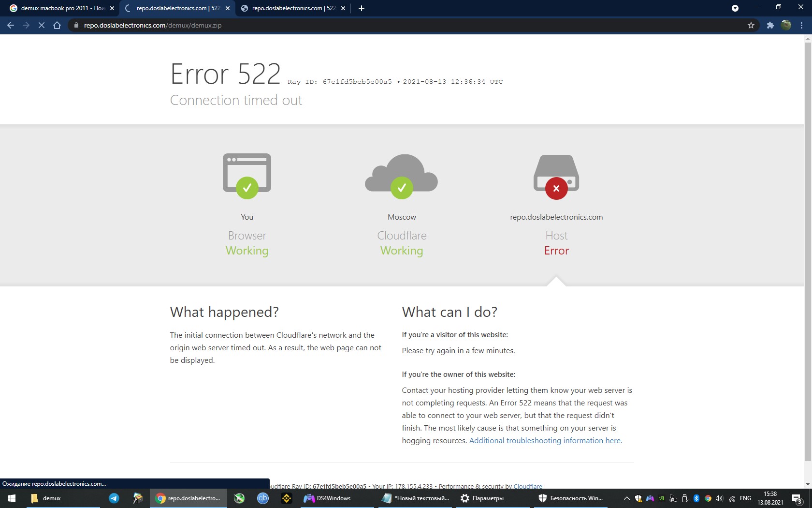Open the notification center icon

pos(797,498)
